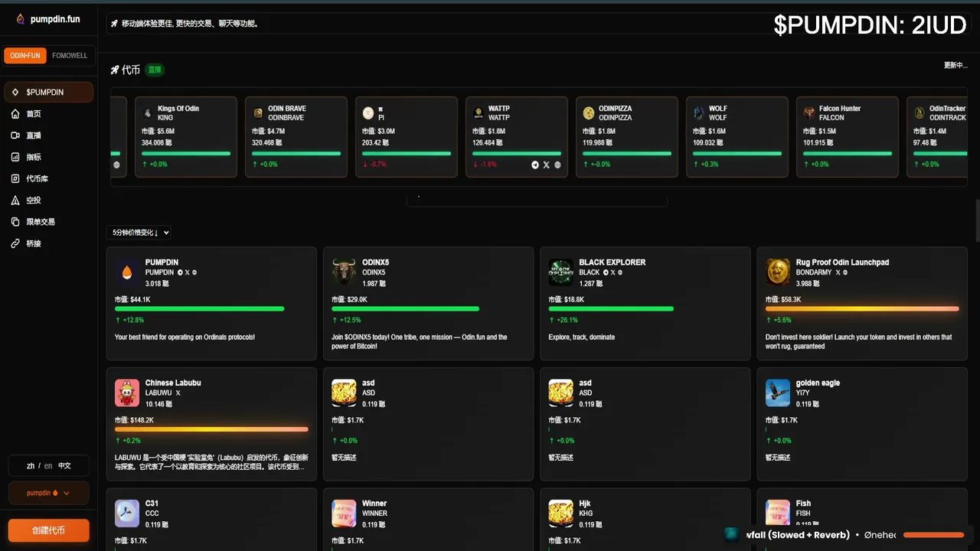Open the Rug Proof gold coin thumbnail

(x=778, y=272)
